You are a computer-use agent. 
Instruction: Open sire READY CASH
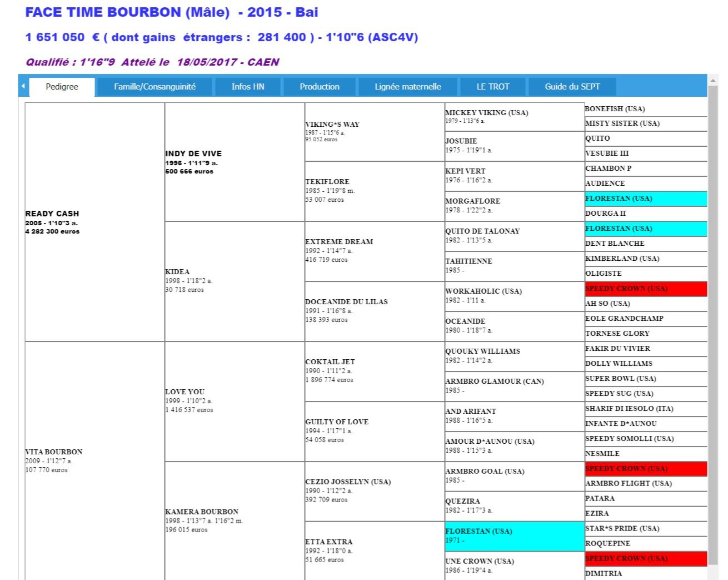point(52,214)
